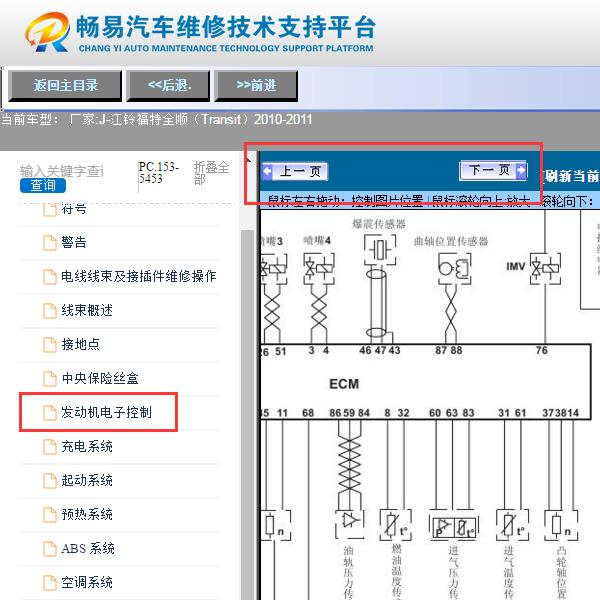Click the 曲轴位置传感器 symbol in the diagram
The width and height of the screenshot is (600, 600).
pos(454,269)
